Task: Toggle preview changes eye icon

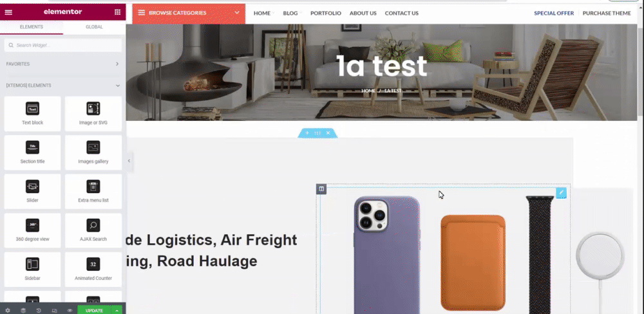Action: pyautogui.click(x=70, y=311)
